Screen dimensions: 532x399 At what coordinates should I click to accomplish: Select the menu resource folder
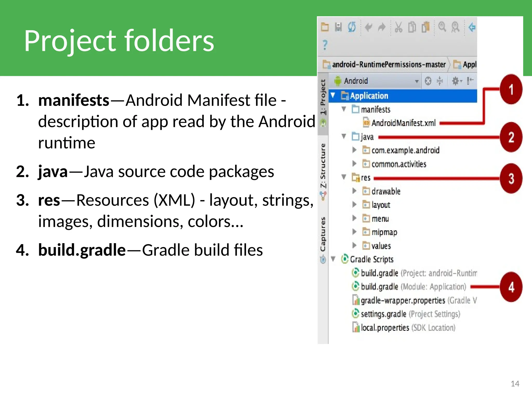click(x=376, y=219)
